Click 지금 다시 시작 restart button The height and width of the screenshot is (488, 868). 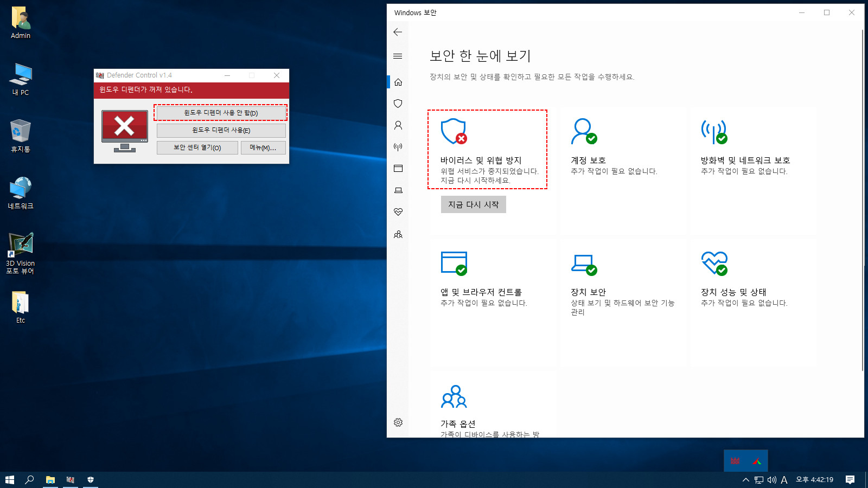pyautogui.click(x=474, y=204)
